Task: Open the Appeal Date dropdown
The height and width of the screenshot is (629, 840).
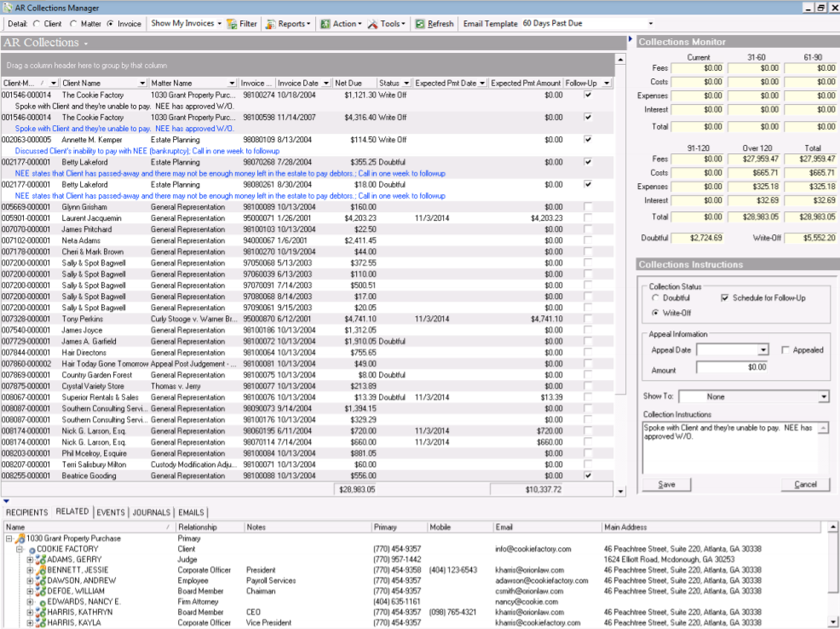Action: pyautogui.click(x=763, y=349)
